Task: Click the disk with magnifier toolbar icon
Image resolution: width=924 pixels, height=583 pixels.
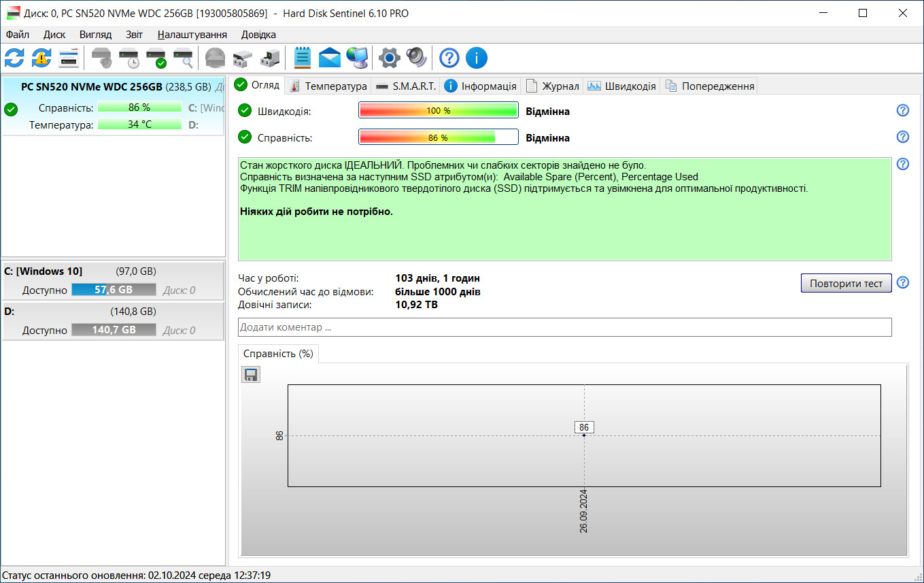Action: point(184,59)
